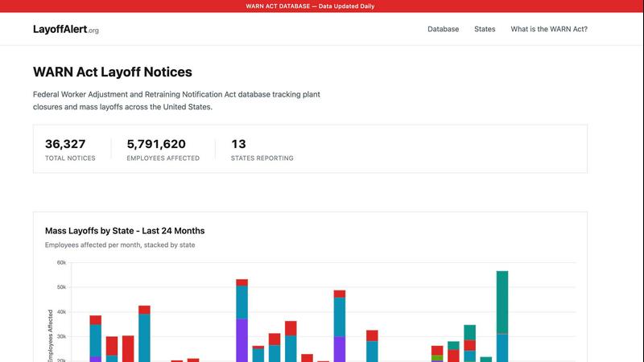Click the small green segment in chart
644x362 pixels.
tap(437, 357)
